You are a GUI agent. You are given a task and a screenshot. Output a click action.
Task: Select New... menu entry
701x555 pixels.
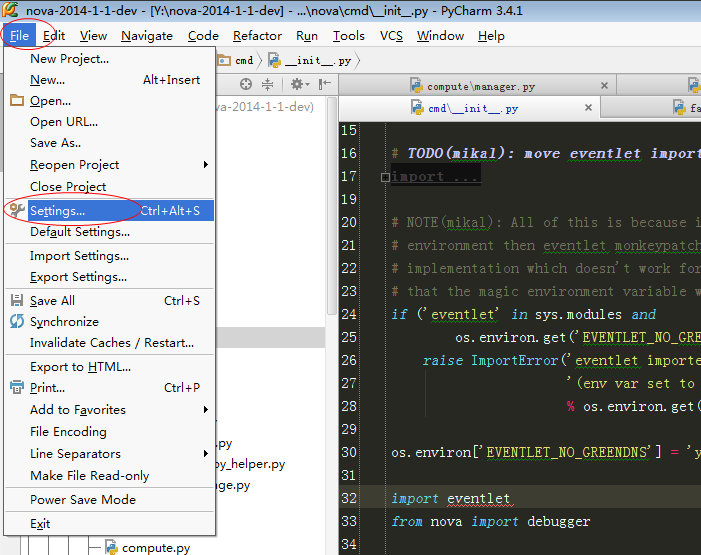click(110, 80)
